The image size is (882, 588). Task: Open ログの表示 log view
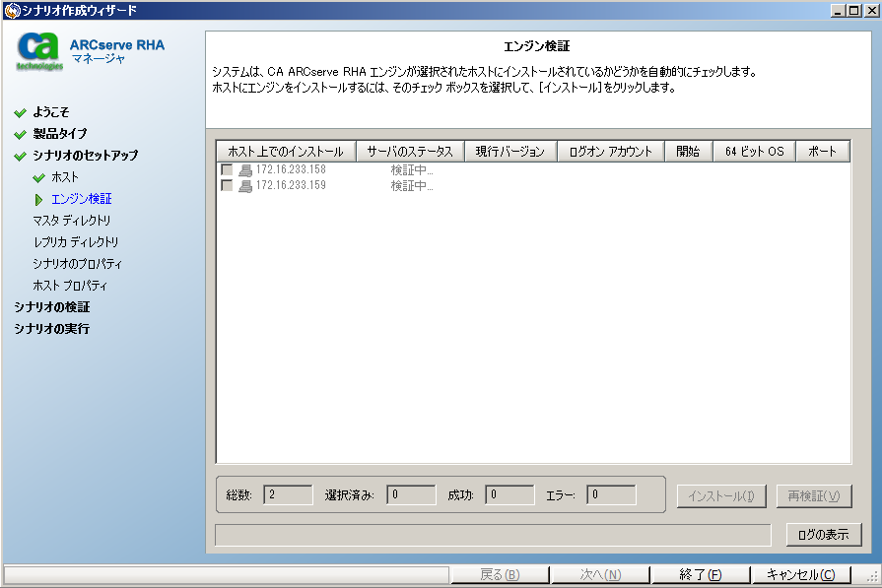(824, 535)
